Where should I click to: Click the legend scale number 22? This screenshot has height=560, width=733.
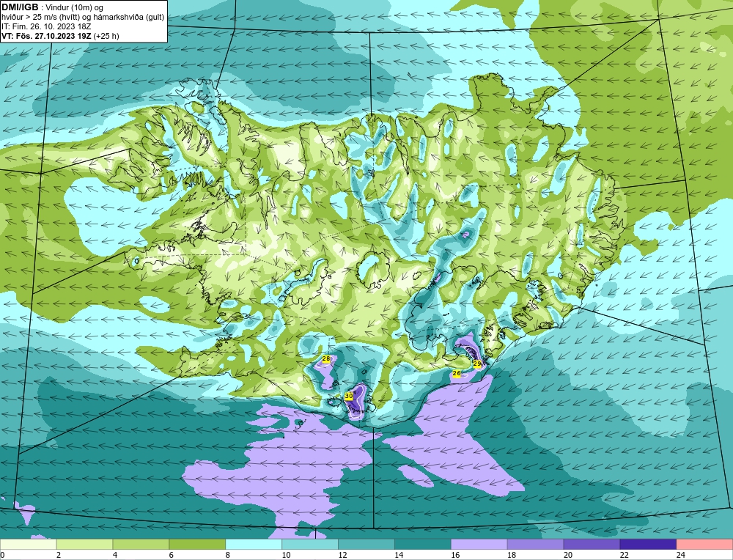(625, 555)
